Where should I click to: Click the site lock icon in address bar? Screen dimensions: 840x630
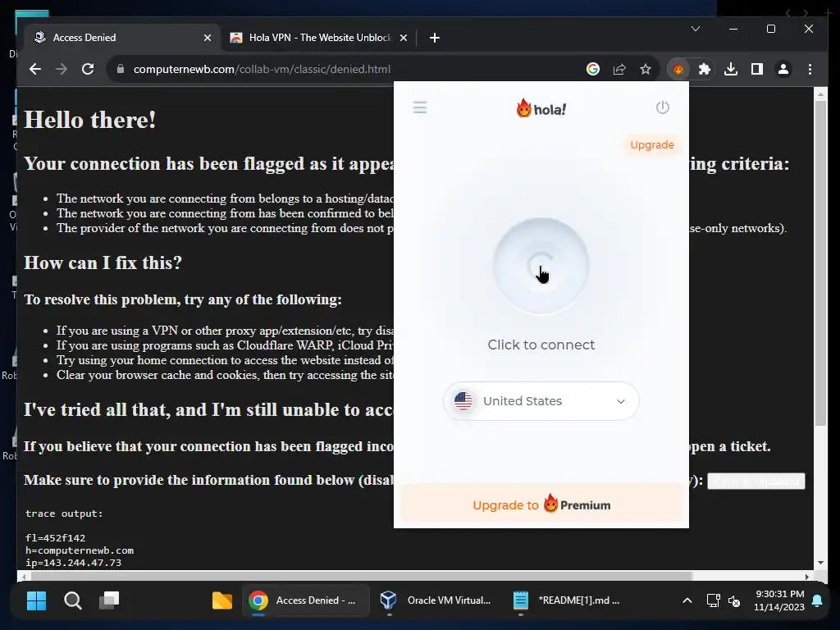pyautogui.click(x=121, y=69)
